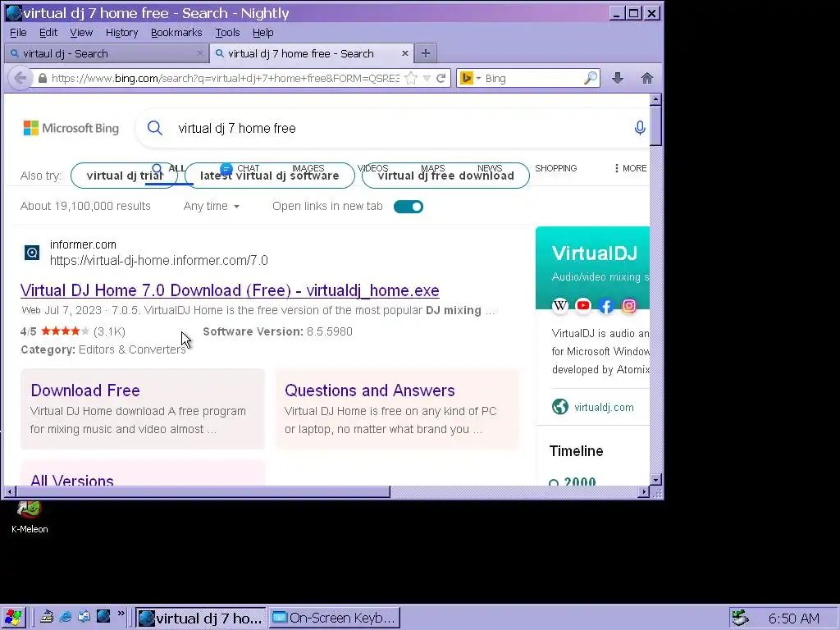Open the Edit menu
Viewport: 840px width, 630px height.
[48, 33]
